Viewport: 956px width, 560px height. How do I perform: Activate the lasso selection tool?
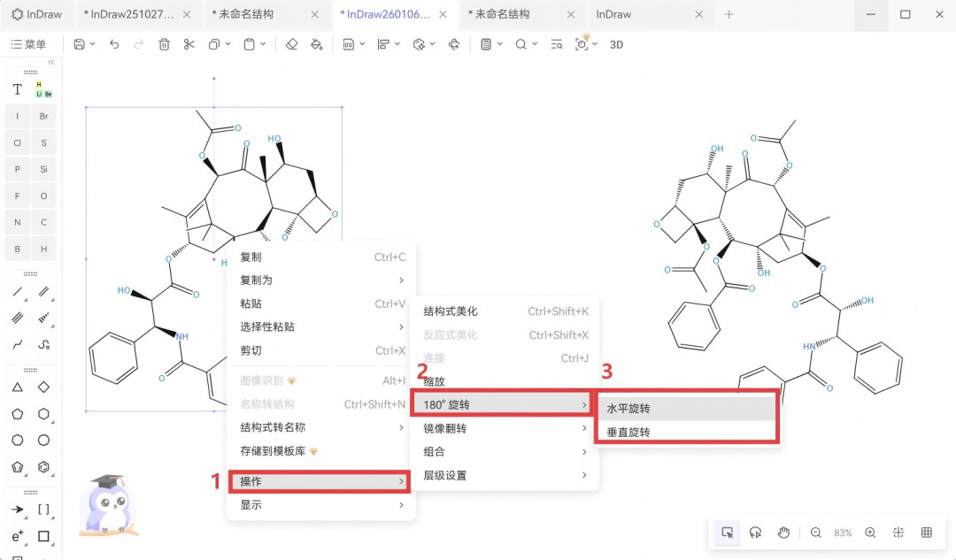pos(755,533)
